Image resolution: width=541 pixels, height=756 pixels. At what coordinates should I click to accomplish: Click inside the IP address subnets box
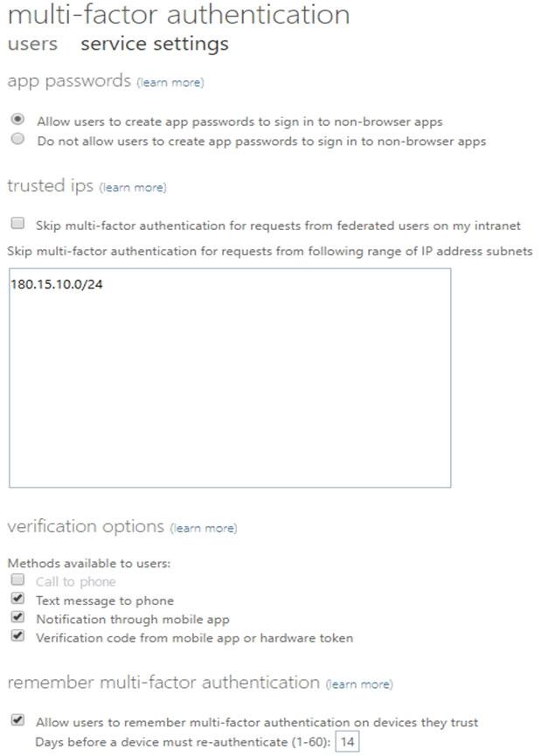point(230,393)
